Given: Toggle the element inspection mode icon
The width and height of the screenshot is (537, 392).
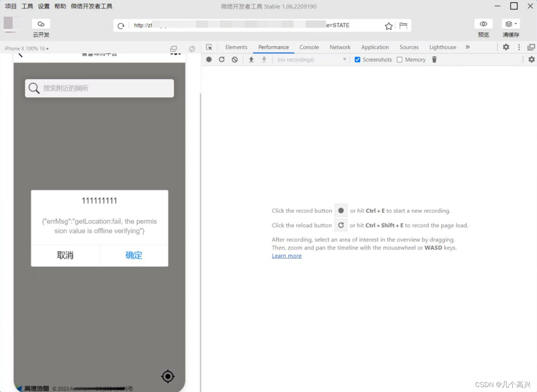Looking at the screenshot, I should pyautogui.click(x=209, y=47).
